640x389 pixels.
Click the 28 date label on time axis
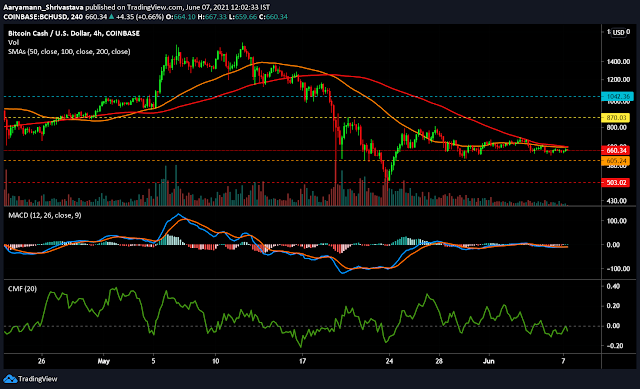[x=439, y=362]
